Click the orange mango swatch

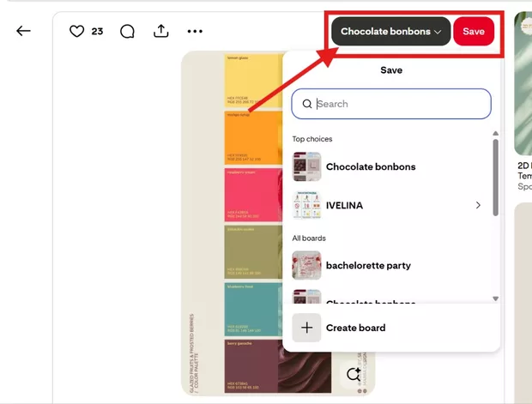coord(253,138)
